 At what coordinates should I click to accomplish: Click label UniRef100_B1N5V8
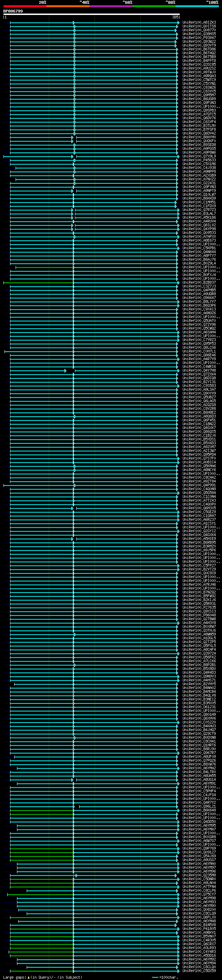click(199, 925)
